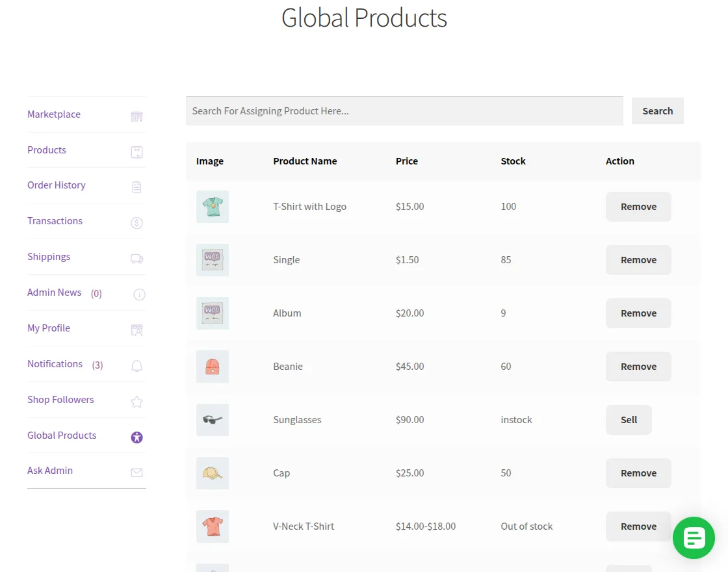Open the green chat widget bubble
This screenshot has width=728, height=572.
tap(694, 538)
